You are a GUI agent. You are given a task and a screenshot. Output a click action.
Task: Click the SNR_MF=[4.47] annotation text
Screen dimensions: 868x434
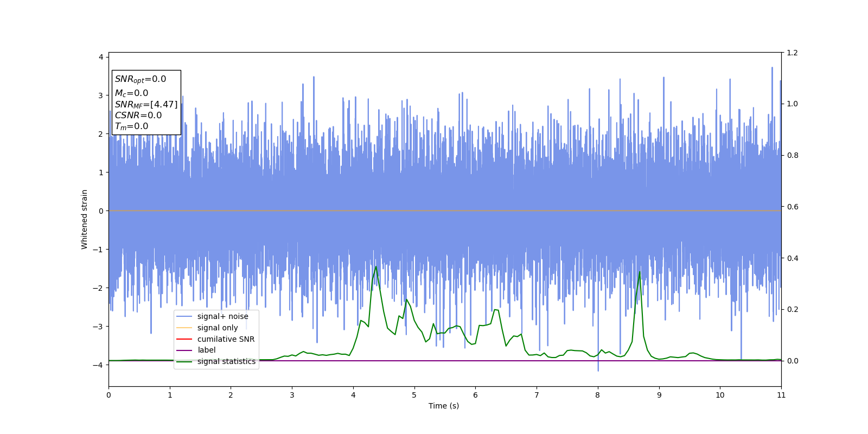click(146, 104)
